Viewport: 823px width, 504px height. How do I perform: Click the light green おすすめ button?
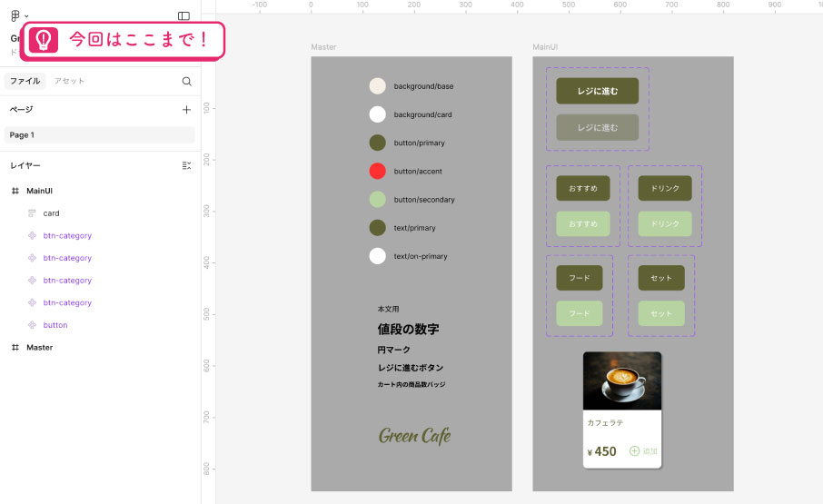583,224
